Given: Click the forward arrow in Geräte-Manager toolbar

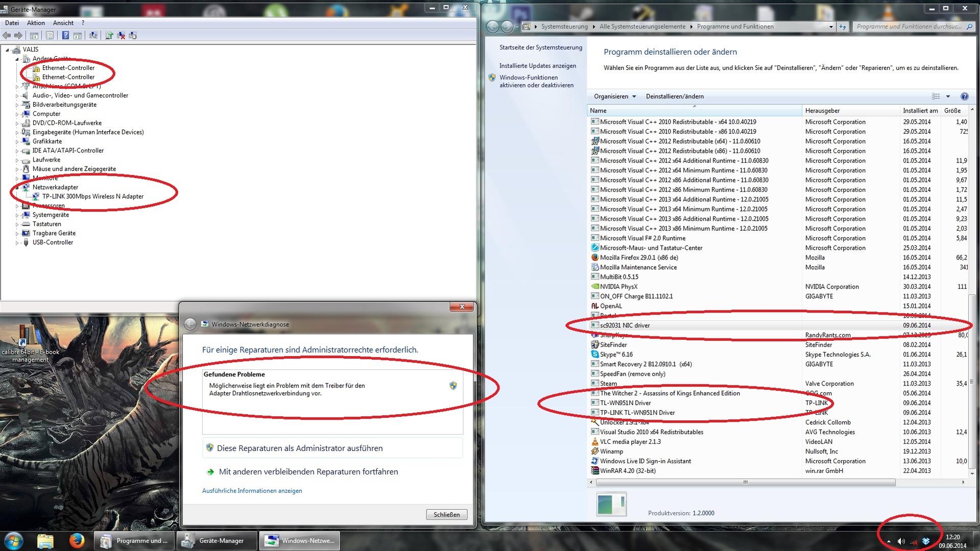Looking at the screenshot, I should click(18, 35).
